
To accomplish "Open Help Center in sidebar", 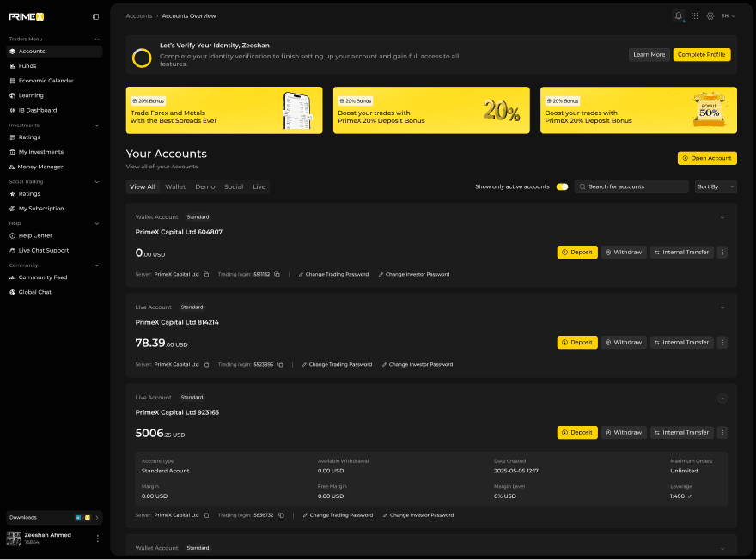I will (x=54, y=235).
